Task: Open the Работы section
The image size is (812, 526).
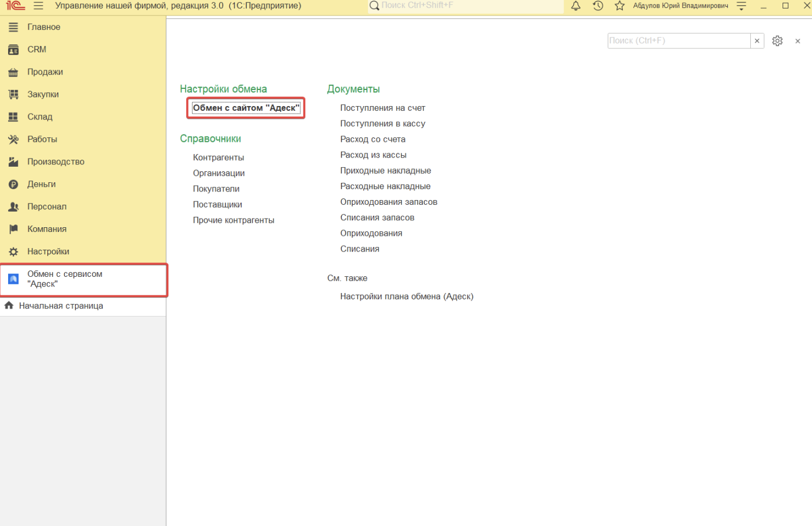Action: [x=42, y=140]
